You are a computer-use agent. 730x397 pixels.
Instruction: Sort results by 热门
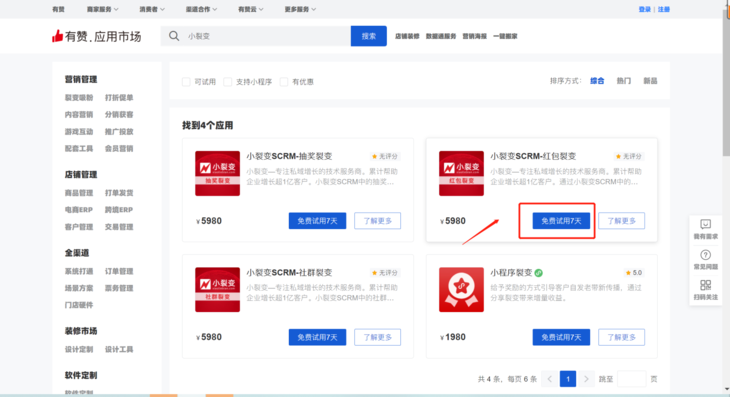point(623,81)
